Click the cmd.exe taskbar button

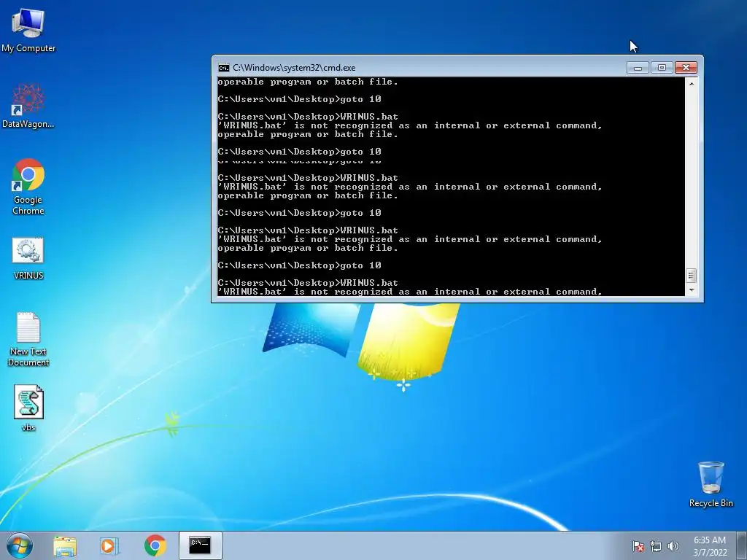200,545
